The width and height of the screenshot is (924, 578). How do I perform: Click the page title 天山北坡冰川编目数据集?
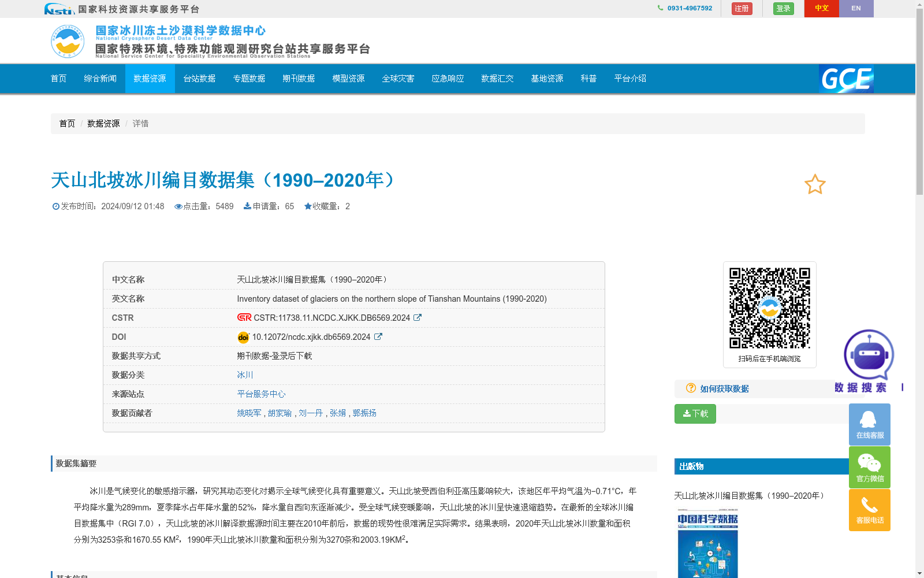(x=224, y=180)
